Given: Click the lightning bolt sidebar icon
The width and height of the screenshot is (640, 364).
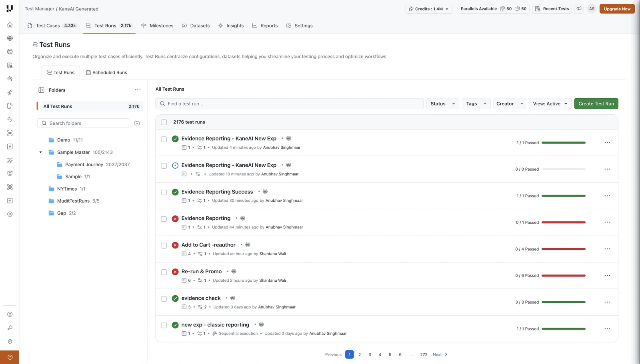Looking at the screenshot, I should click(x=10, y=147).
